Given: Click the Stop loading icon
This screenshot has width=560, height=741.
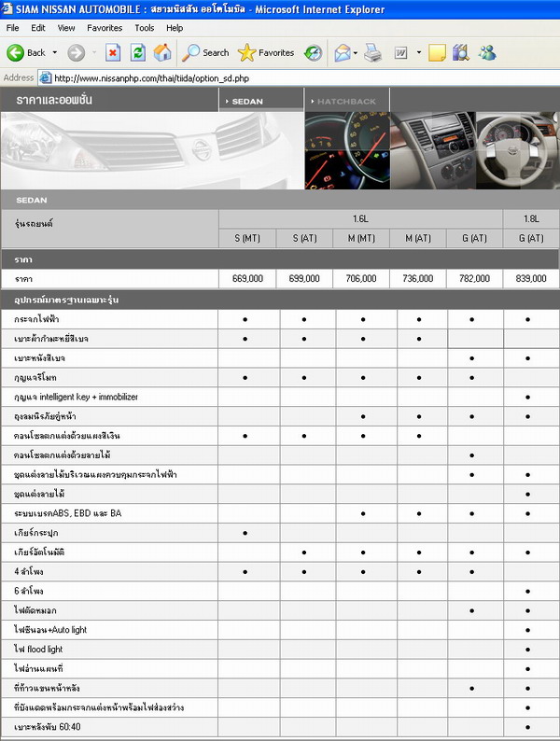Looking at the screenshot, I should point(113,53).
